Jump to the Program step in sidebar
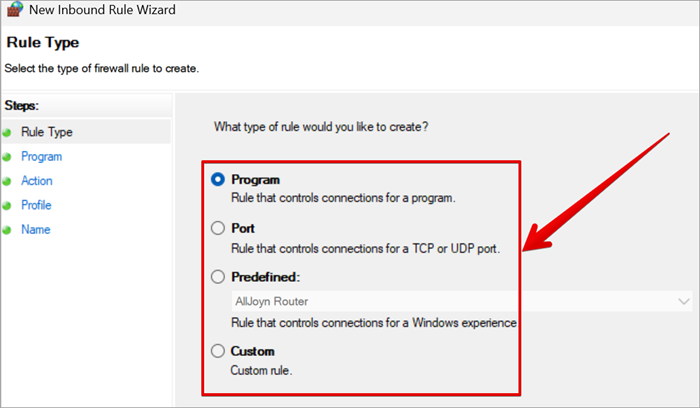Screen dimensions: 700x408 point(41,157)
